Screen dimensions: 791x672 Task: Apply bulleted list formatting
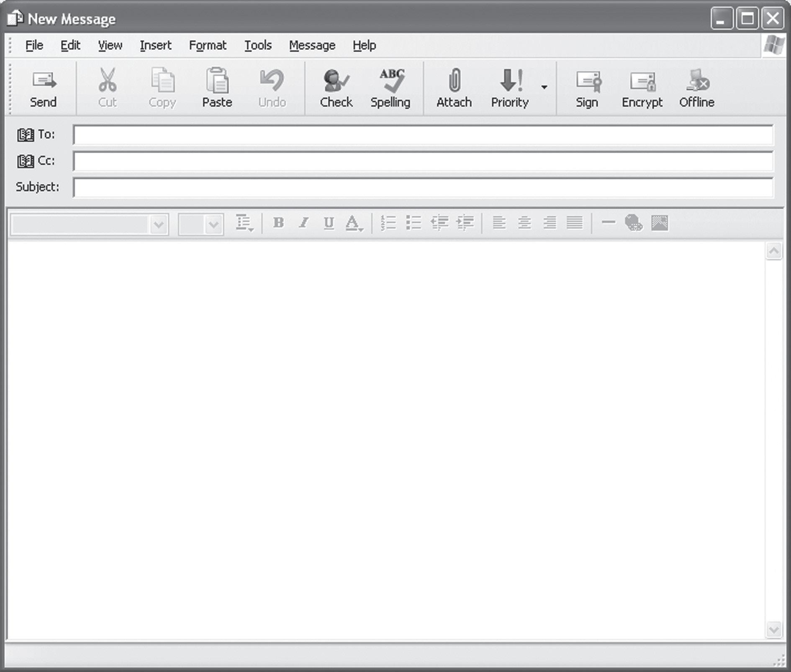413,223
